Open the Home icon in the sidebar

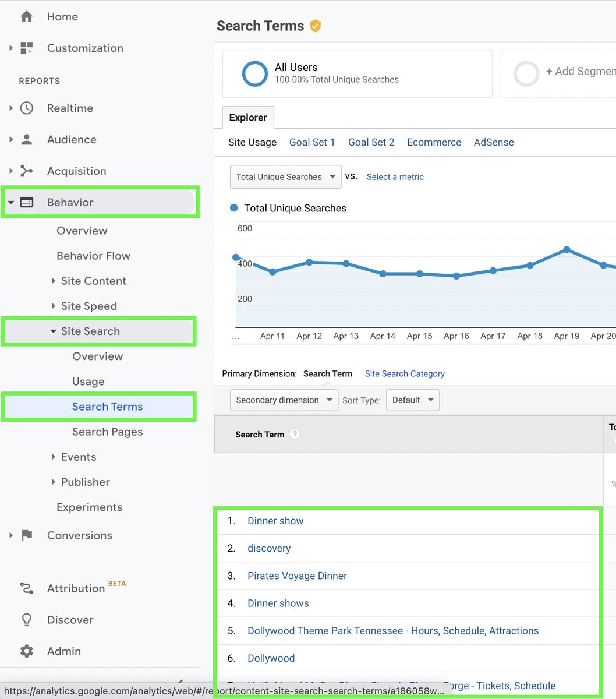[x=27, y=16]
